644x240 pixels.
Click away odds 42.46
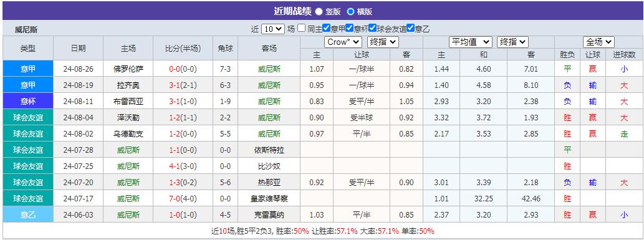(531, 198)
